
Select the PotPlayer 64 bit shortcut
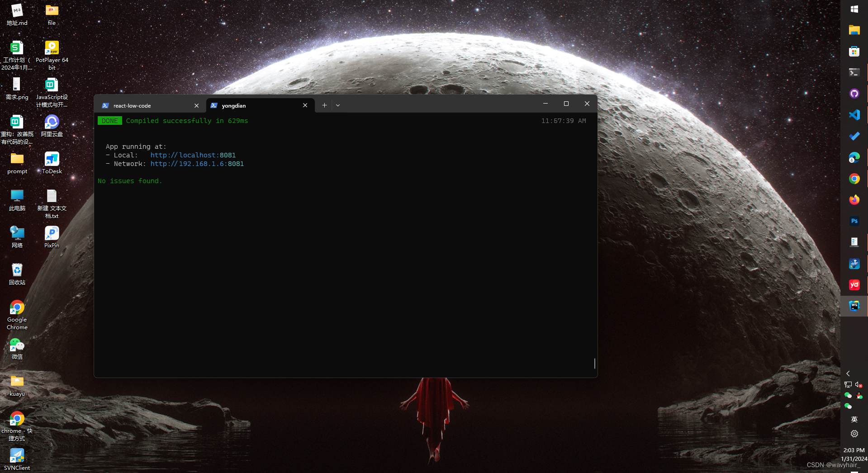(x=52, y=55)
